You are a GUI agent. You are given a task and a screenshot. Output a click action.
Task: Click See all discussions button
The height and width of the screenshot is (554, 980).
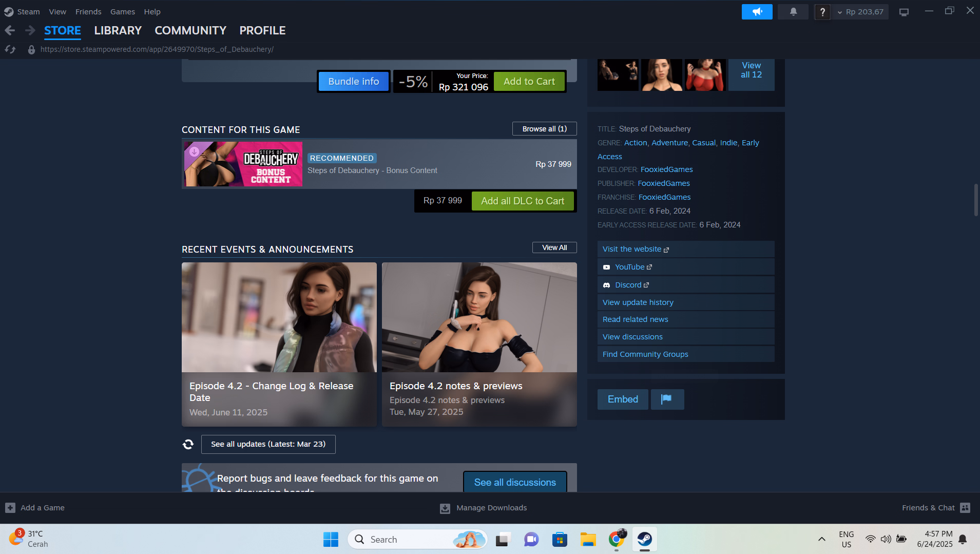coord(515,482)
